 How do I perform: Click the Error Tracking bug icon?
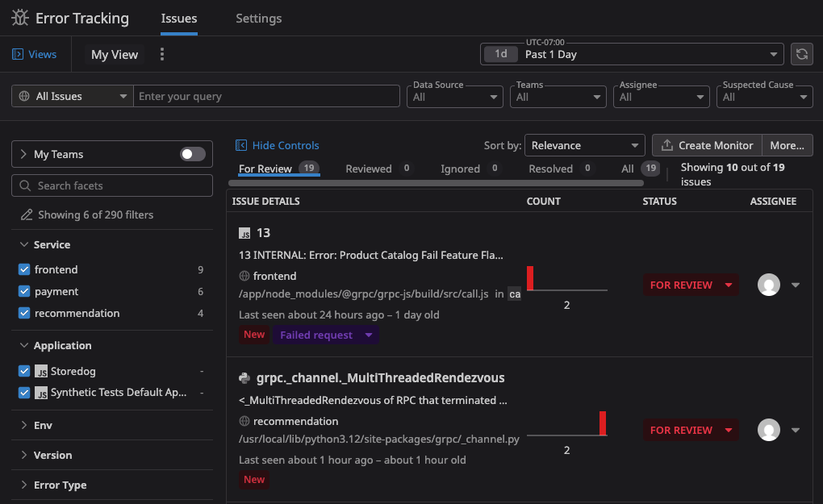coord(20,18)
